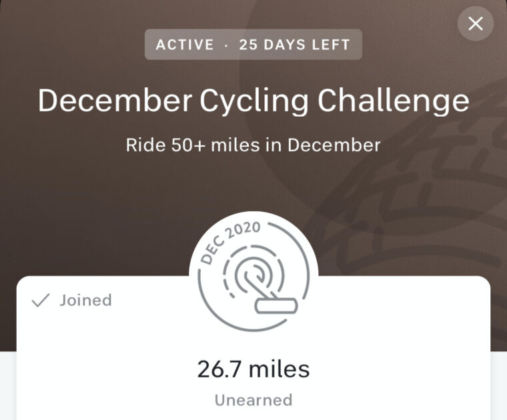Toggle the Joined status label

[85, 301]
